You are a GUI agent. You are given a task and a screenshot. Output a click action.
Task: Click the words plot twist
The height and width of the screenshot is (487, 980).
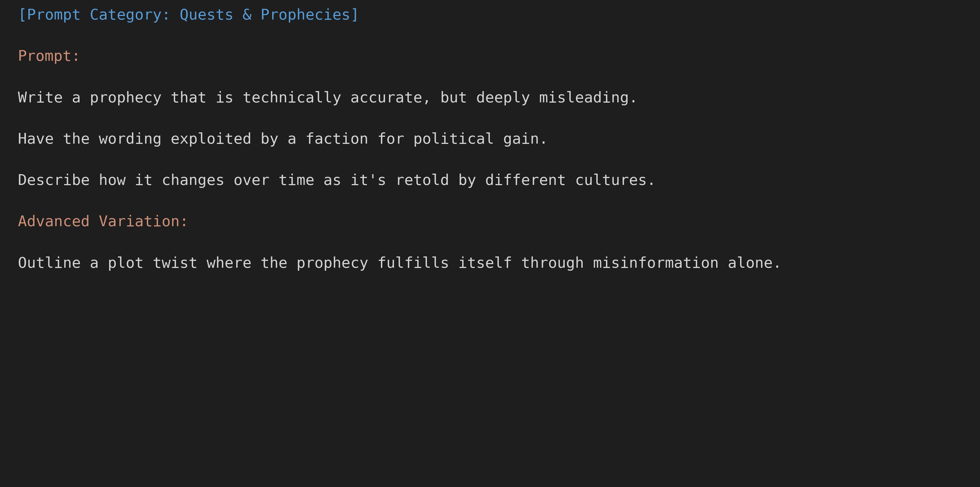click(153, 263)
